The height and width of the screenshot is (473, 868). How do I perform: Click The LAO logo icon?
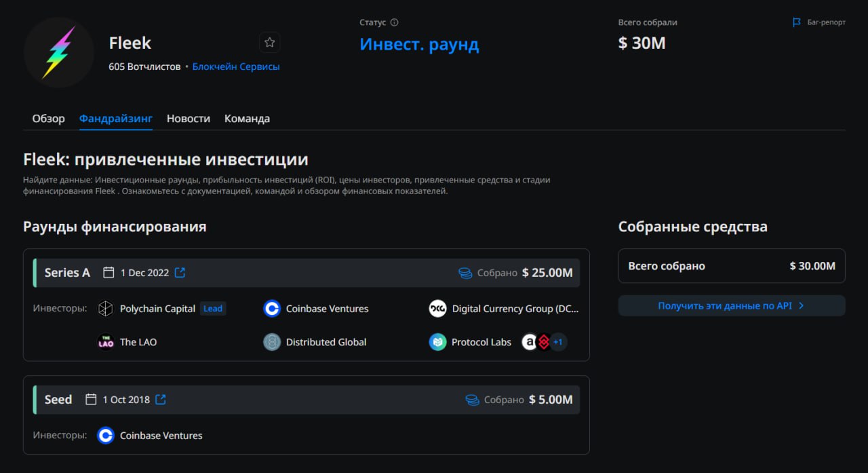[x=105, y=342]
